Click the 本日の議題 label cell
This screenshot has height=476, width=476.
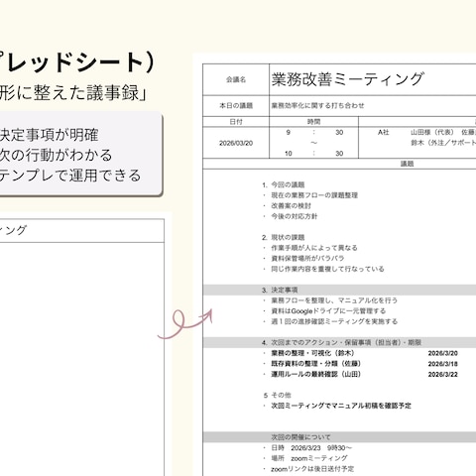tap(236, 106)
